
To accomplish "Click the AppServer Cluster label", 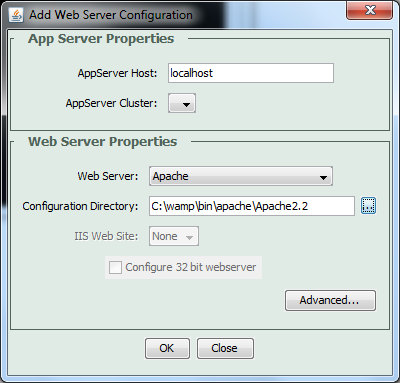I will coord(111,103).
